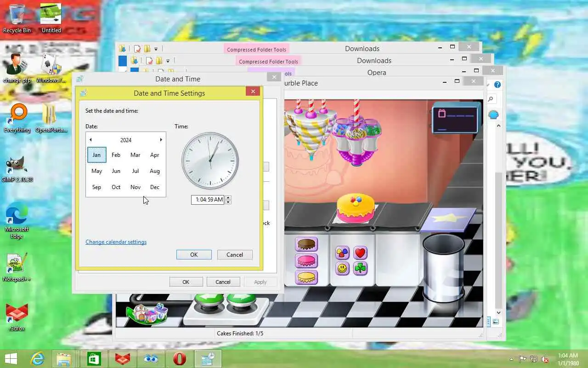This screenshot has width=588, height=368.
Task: Select Feb in the calendar
Action: coord(116,155)
